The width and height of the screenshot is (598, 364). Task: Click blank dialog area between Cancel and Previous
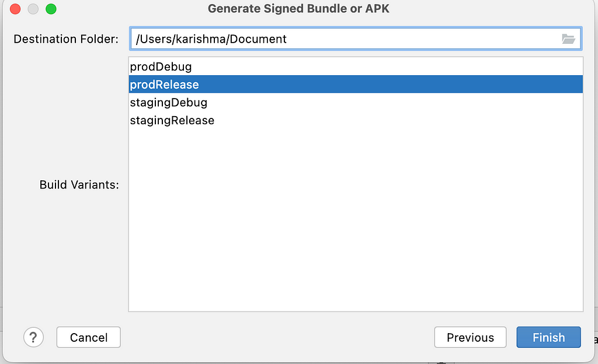point(277,337)
